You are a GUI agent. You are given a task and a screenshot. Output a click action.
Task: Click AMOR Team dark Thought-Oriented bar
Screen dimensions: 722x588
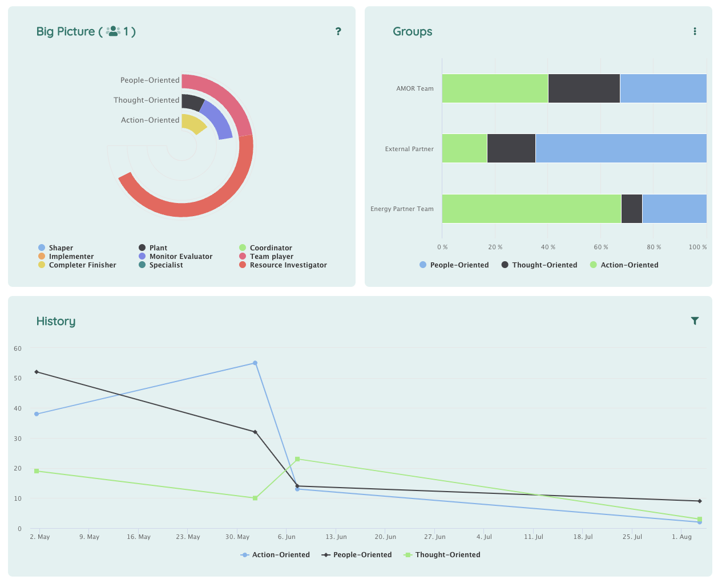(x=584, y=88)
